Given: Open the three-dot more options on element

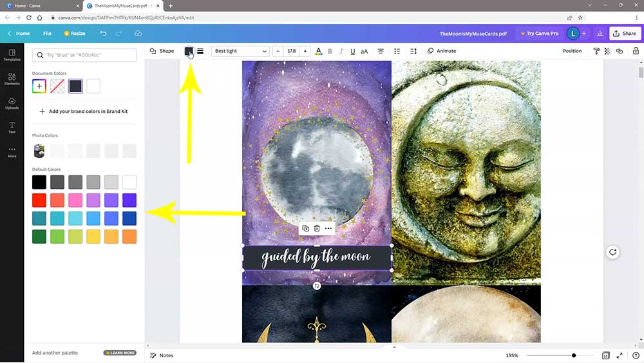Looking at the screenshot, I should [x=328, y=228].
